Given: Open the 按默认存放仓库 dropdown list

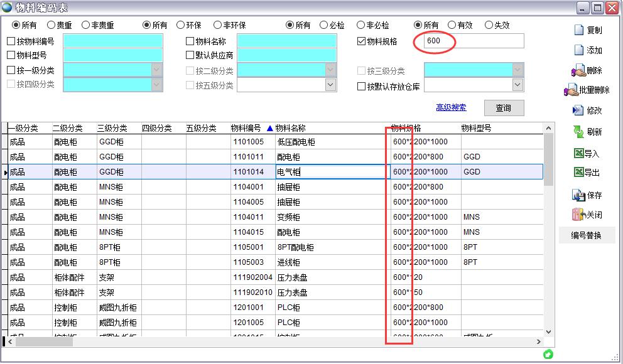Looking at the screenshot, I should pos(517,86).
